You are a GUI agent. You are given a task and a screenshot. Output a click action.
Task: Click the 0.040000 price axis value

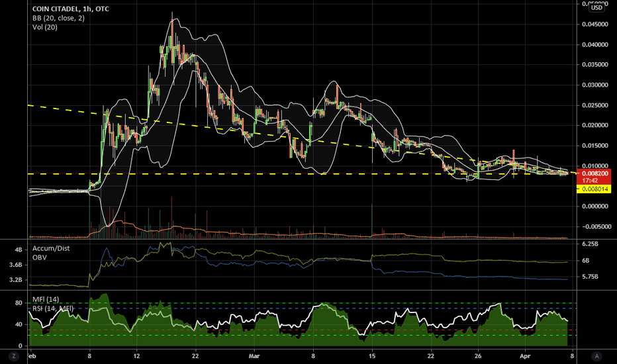(x=595, y=44)
